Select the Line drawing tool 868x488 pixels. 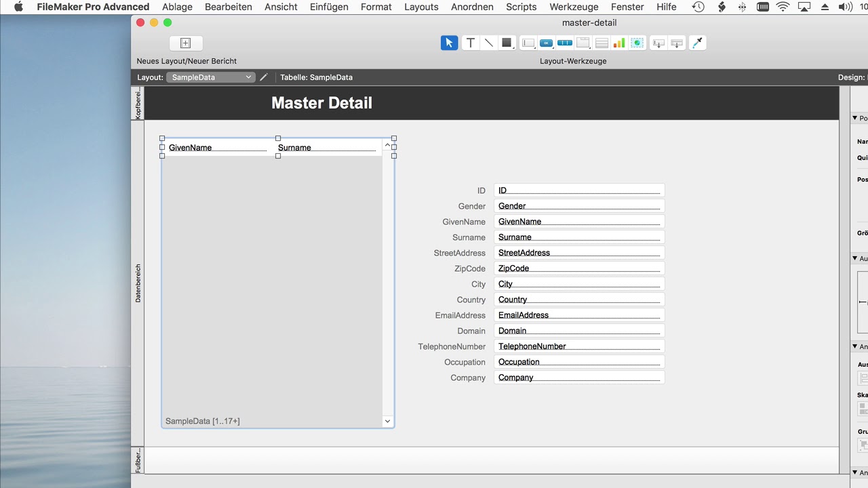pyautogui.click(x=488, y=43)
